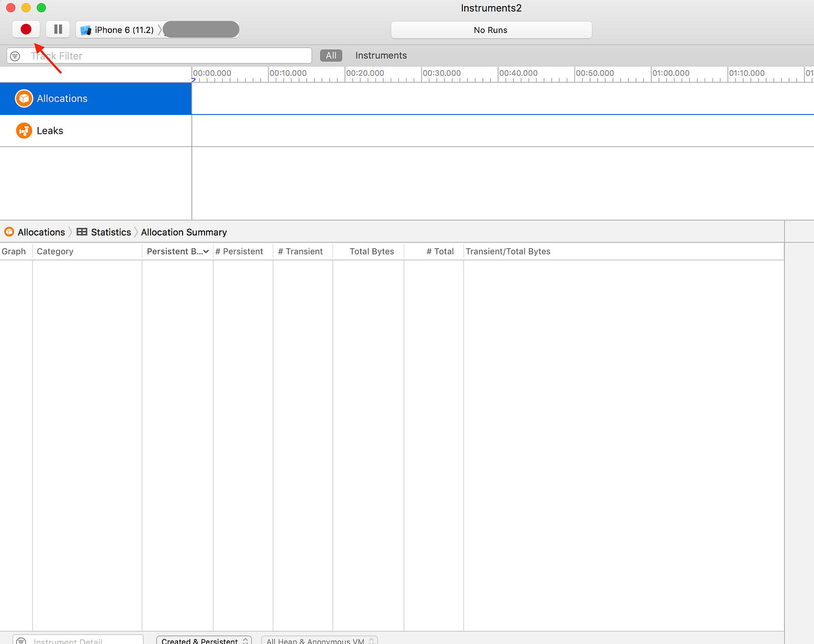Click the Statistics table icon in breadcrumb
Image resolution: width=814 pixels, height=644 pixels.
pos(82,232)
